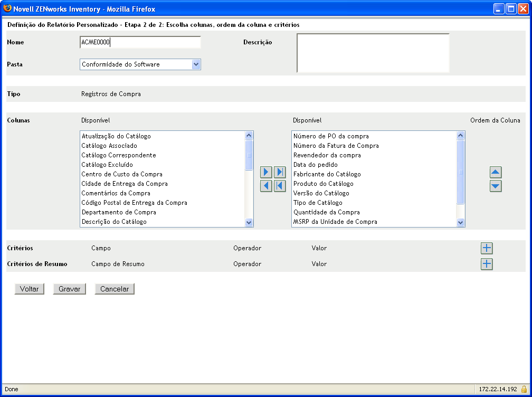Close the ZENworks Inventory window
532x397 pixels.
523,9
